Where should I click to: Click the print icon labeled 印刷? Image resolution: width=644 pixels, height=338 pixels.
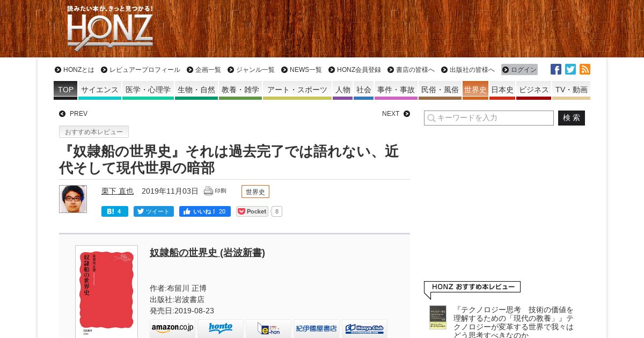coord(215,191)
